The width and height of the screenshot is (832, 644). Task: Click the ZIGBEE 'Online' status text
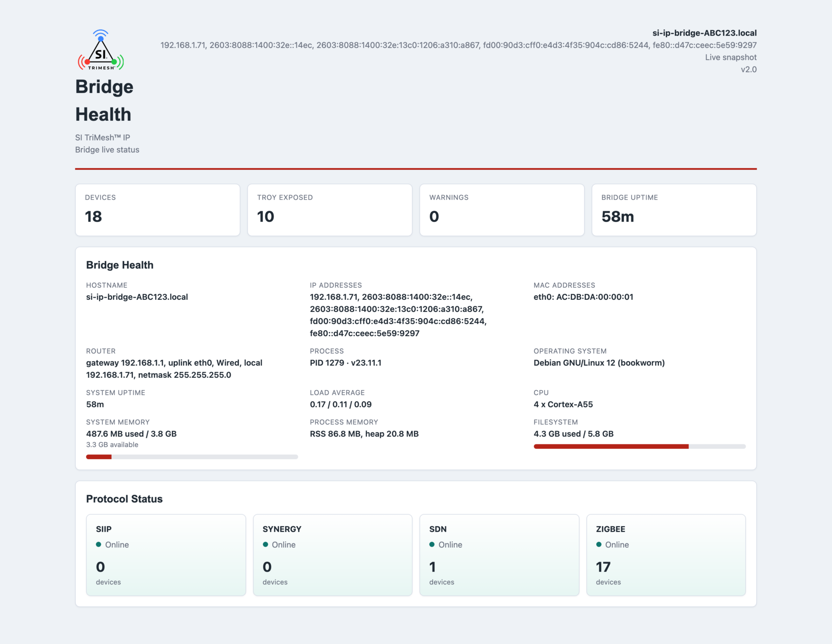(x=617, y=545)
